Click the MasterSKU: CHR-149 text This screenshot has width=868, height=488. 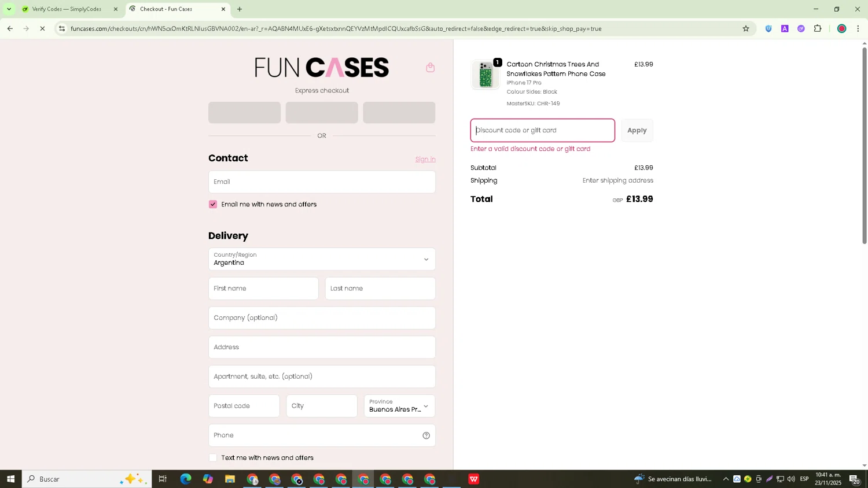click(533, 103)
